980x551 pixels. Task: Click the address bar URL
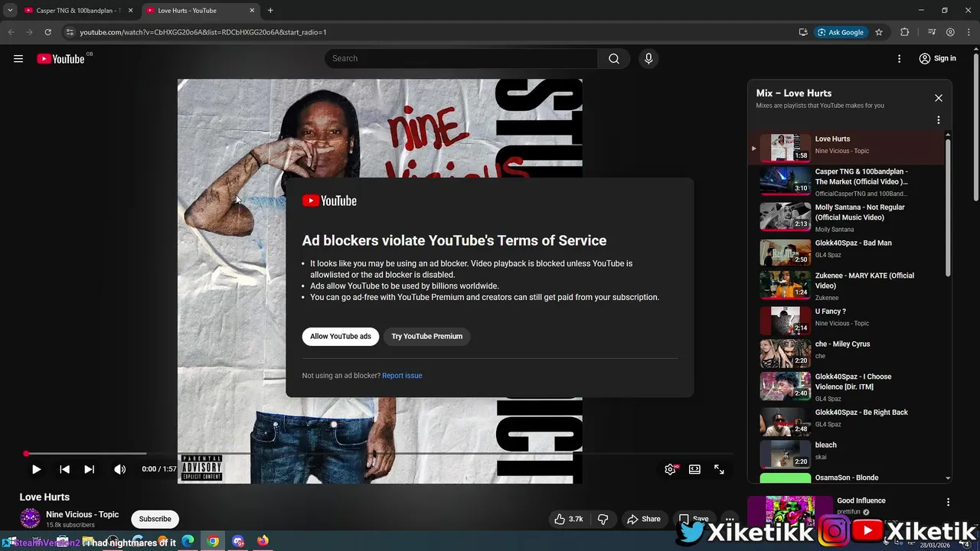(203, 32)
